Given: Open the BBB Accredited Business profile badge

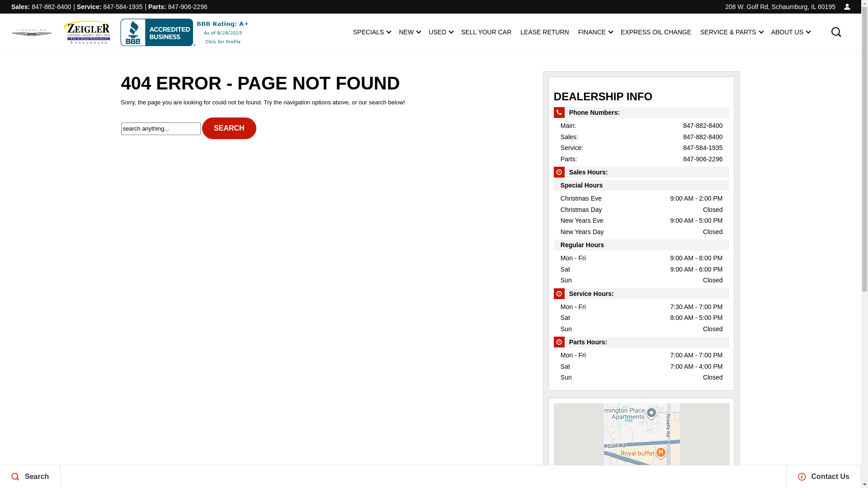Looking at the screenshot, I should tap(184, 32).
